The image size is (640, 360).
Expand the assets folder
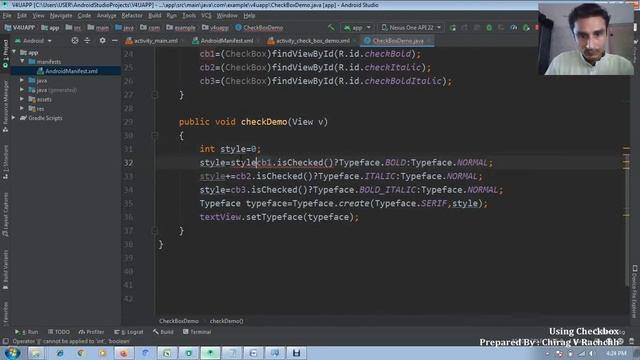[22, 99]
